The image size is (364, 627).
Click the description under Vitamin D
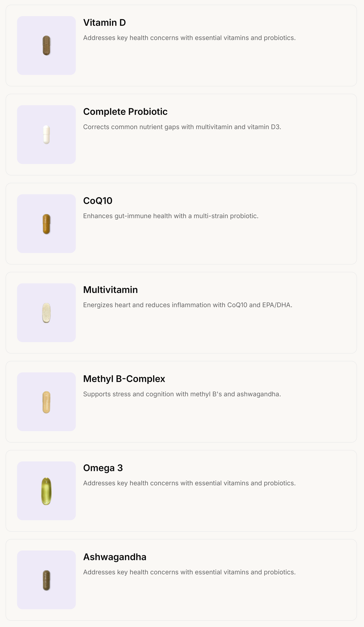(x=189, y=38)
